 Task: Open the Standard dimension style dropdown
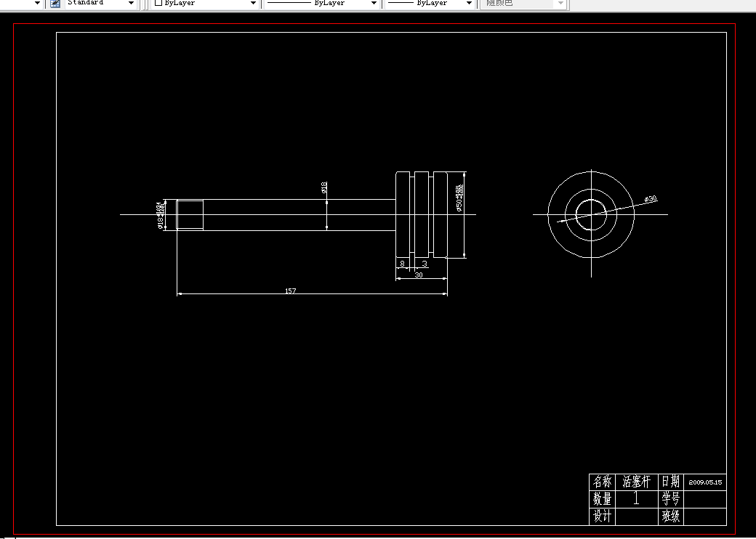(x=101, y=3)
